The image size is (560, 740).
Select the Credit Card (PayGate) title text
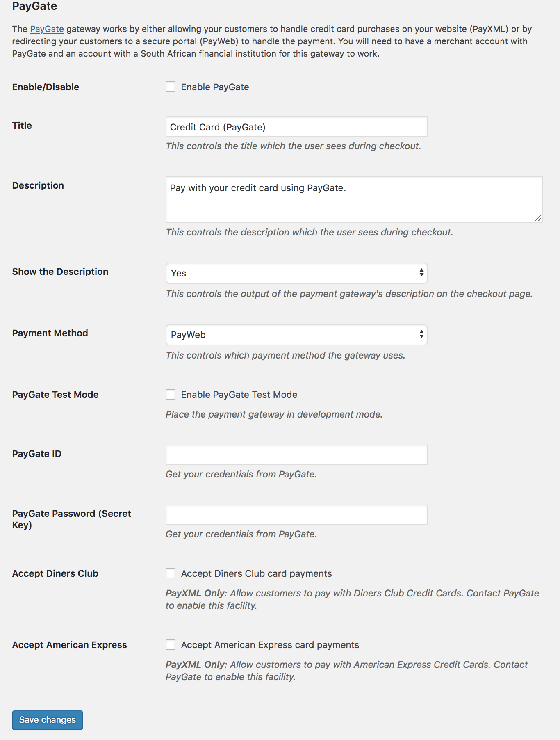(218, 127)
